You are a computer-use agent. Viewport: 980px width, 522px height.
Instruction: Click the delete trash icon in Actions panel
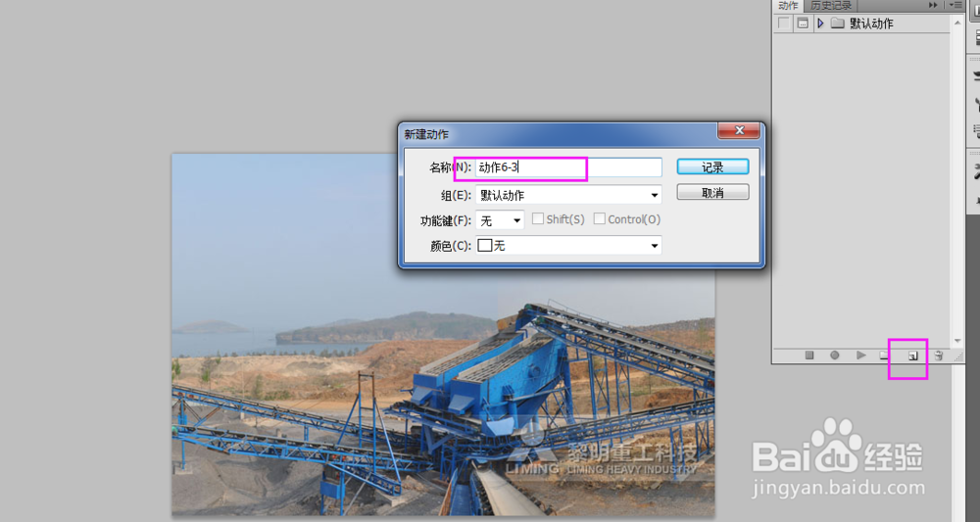click(938, 356)
